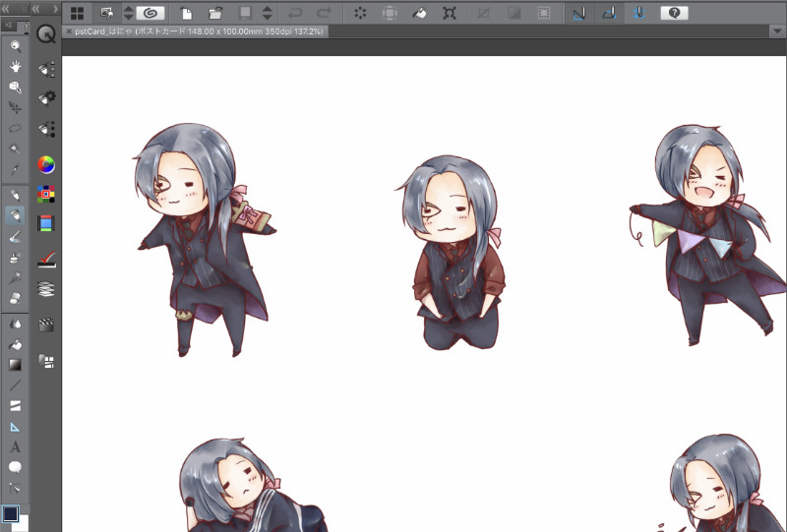Screen dimensions: 787x532
Task: Open the Material palette icon below clapperboard
Action: (46, 361)
